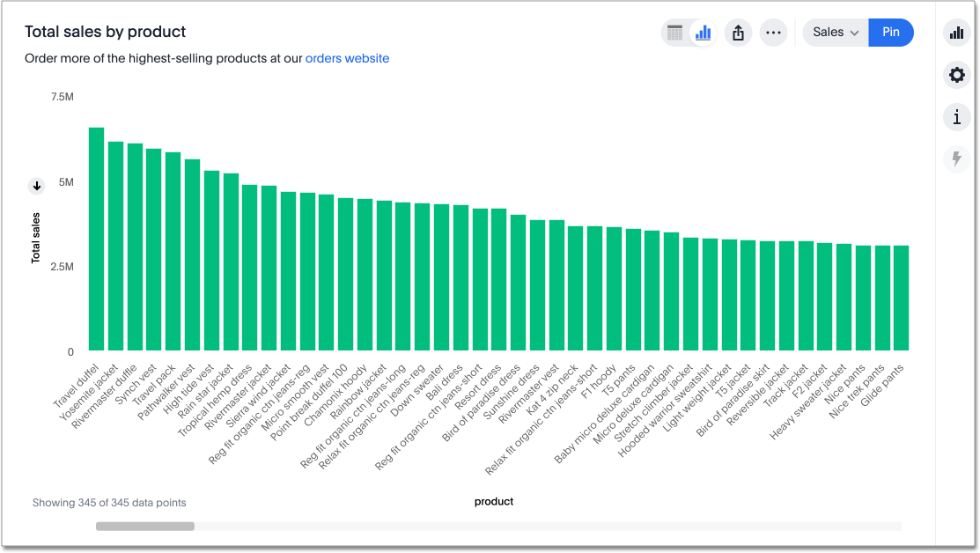Image resolution: width=980 pixels, height=553 pixels.
Task: Open the orders website link
Action: coord(347,59)
